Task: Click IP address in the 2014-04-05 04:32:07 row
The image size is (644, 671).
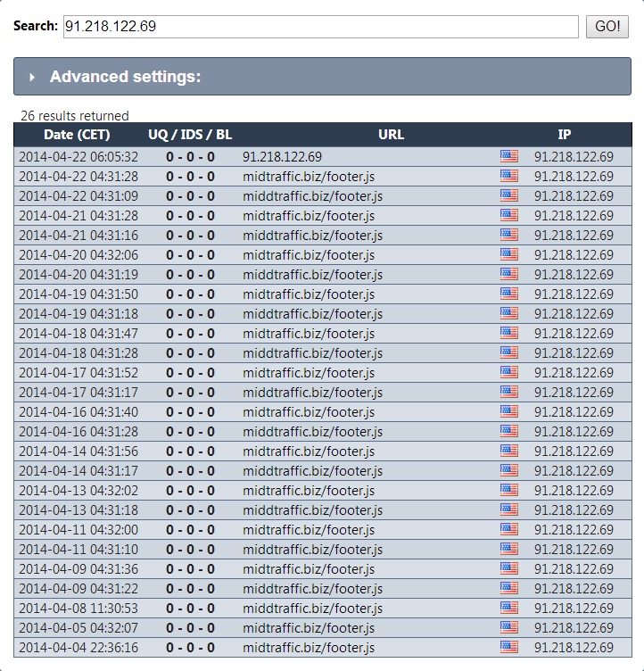Action: click(574, 627)
